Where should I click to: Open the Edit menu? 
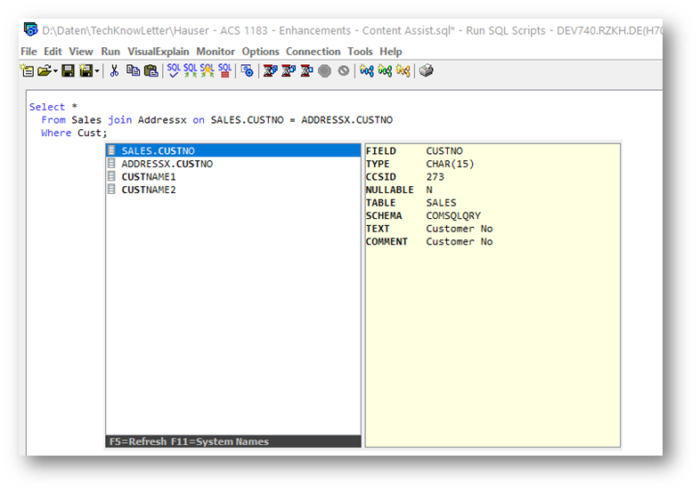(x=53, y=51)
